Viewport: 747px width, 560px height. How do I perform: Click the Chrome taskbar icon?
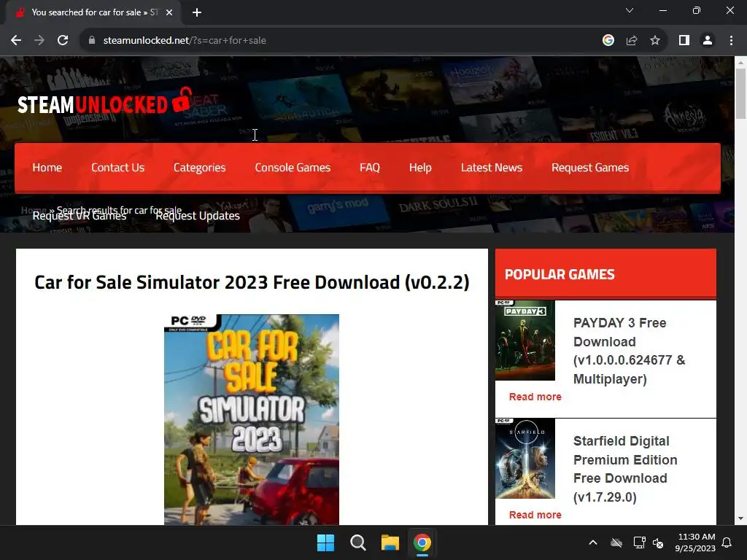pos(422,542)
